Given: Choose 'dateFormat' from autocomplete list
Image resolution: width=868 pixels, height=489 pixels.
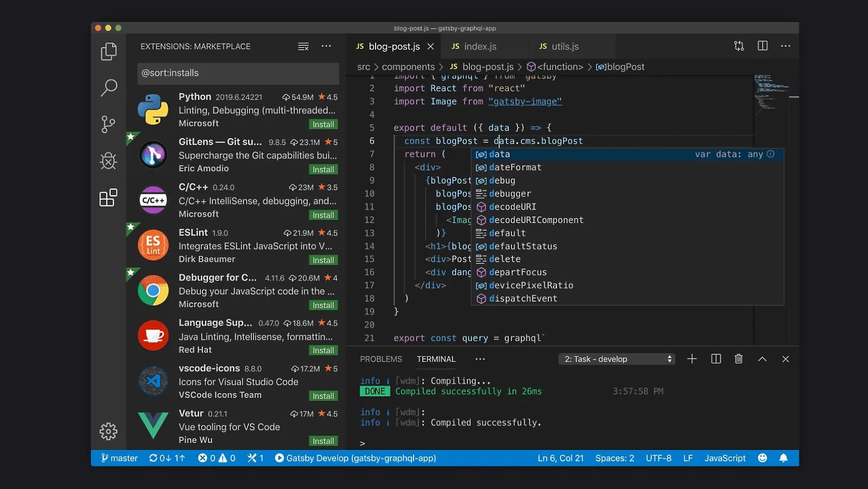Looking at the screenshot, I should pyautogui.click(x=627, y=168).
